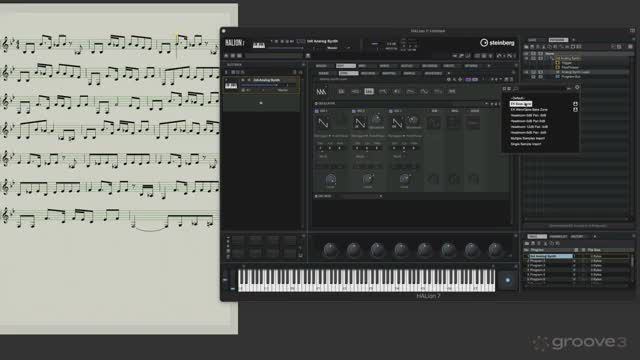Click the Sub oscillator waveform display
Viewport: 640px width, 360px height.
[434, 122]
